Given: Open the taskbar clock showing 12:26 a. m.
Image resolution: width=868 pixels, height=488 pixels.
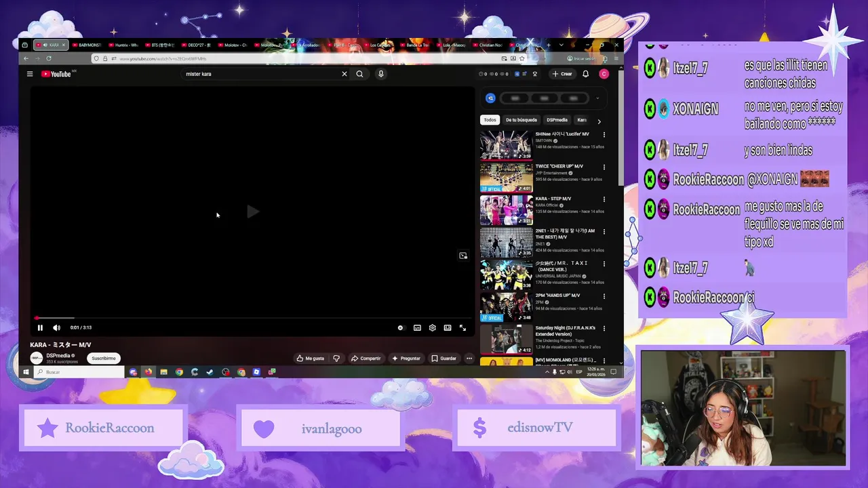Looking at the screenshot, I should pos(597,371).
